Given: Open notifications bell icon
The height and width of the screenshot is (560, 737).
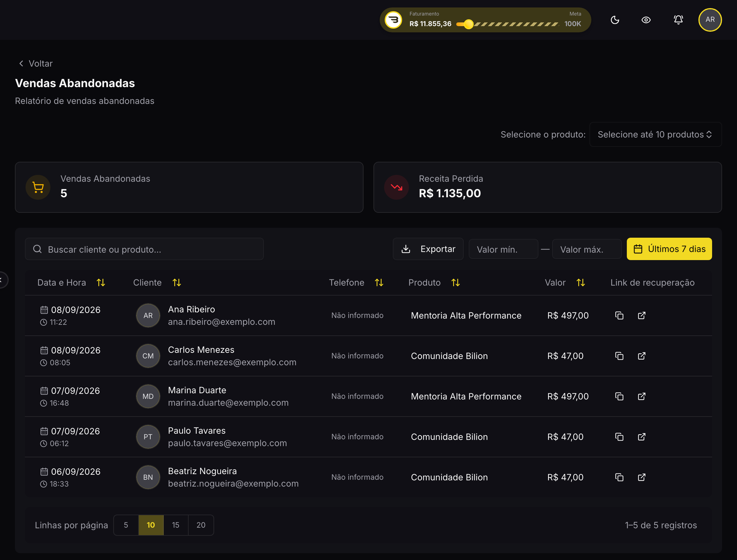Looking at the screenshot, I should [678, 20].
